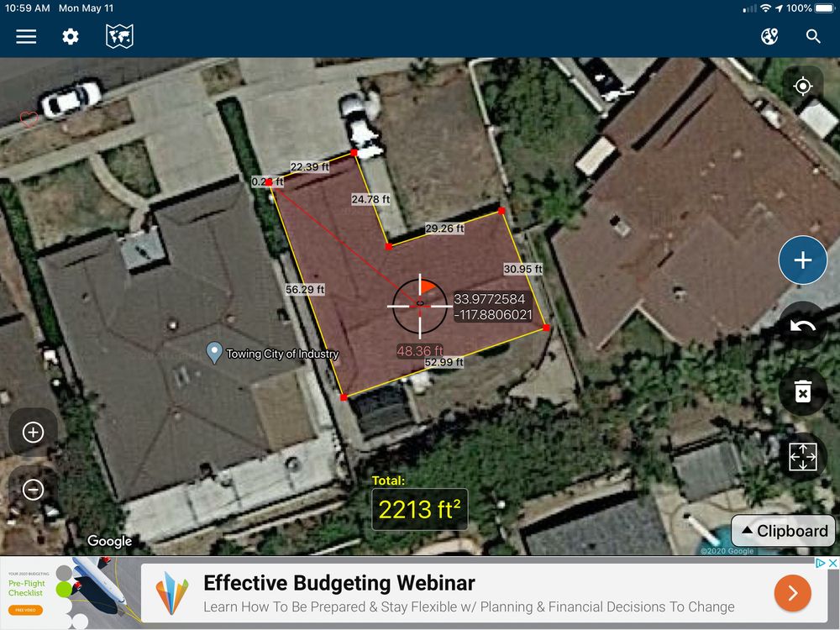840x630 pixels.
Task: Delete the measurement with trash icon
Action: (802, 391)
